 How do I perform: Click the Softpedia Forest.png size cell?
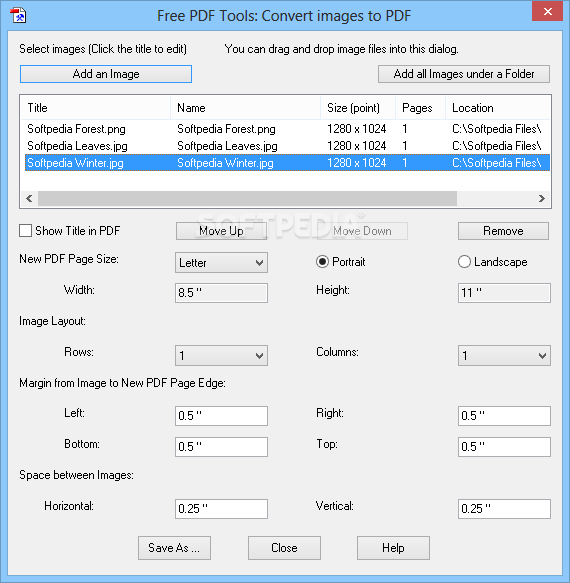pyautogui.click(x=357, y=129)
